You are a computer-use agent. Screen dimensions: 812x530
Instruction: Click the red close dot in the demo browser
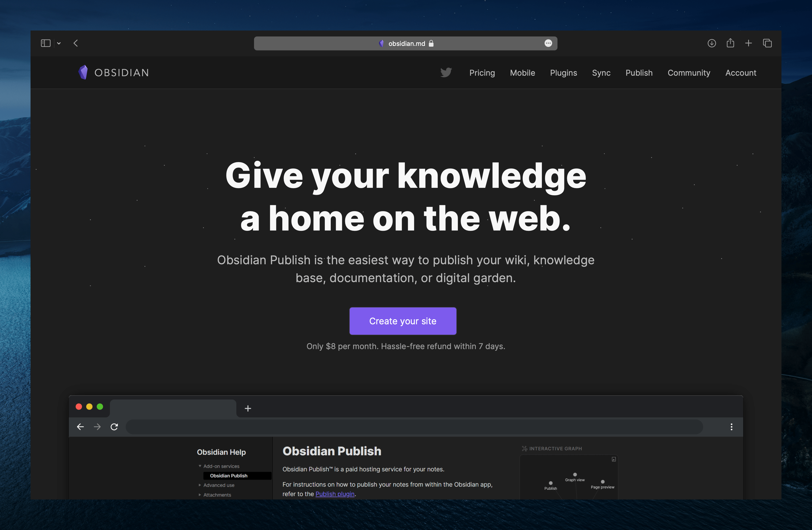click(79, 406)
